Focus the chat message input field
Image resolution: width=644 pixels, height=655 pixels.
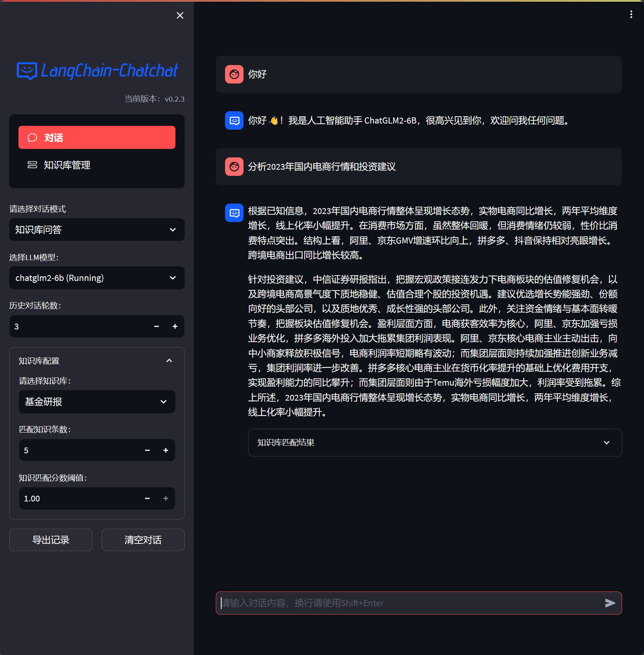[x=408, y=603]
